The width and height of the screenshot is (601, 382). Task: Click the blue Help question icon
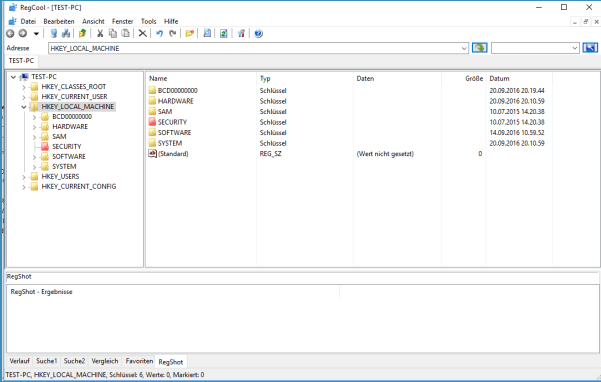coord(258,34)
